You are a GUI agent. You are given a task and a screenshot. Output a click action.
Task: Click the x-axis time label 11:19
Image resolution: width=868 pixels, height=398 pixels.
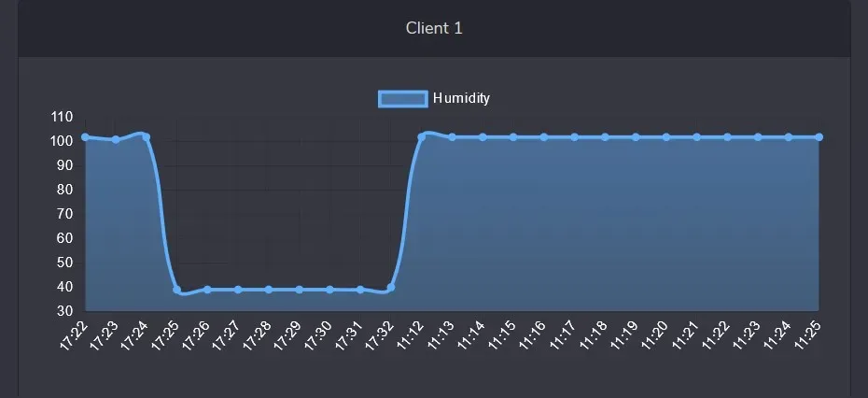(x=623, y=334)
